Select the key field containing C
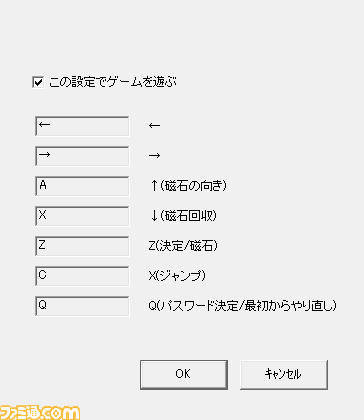The height and width of the screenshot is (420, 364). click(82, 276)
